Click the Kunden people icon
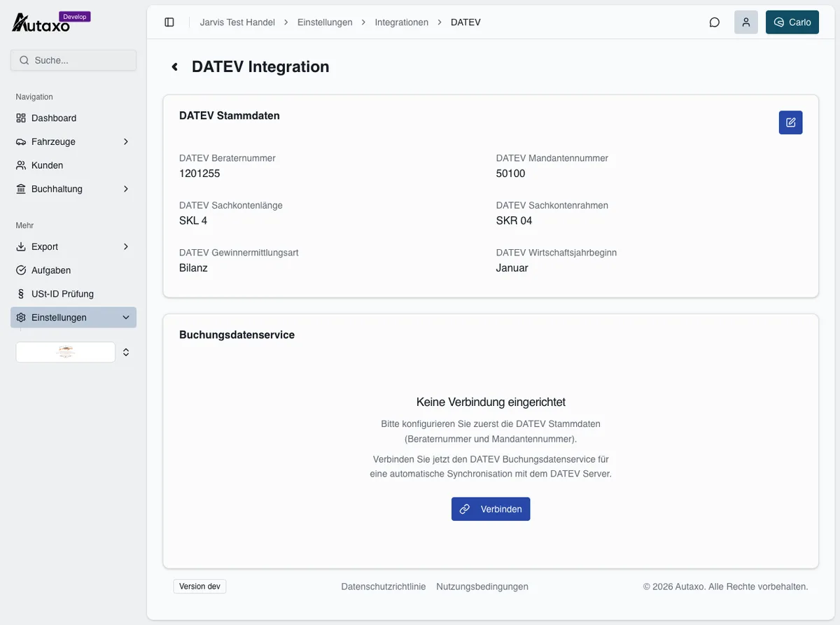840x625 pixels. tap(21, 165)
